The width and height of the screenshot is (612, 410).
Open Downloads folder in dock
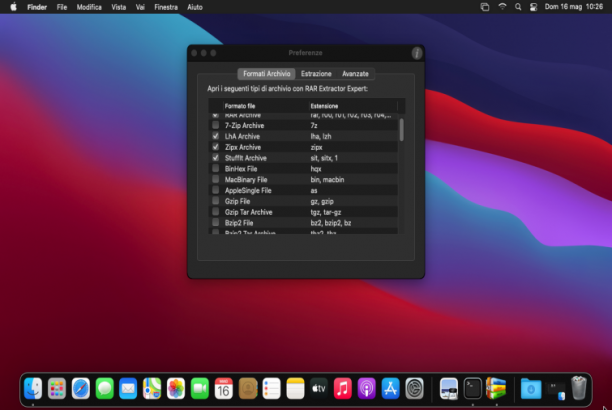point(531,389)
